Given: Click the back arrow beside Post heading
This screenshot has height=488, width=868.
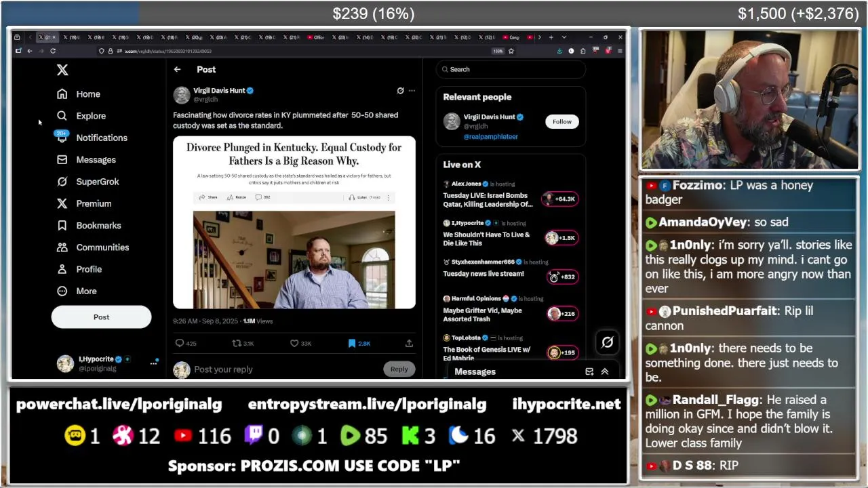Looking at the screenshot, I should [x=177, y=69].
